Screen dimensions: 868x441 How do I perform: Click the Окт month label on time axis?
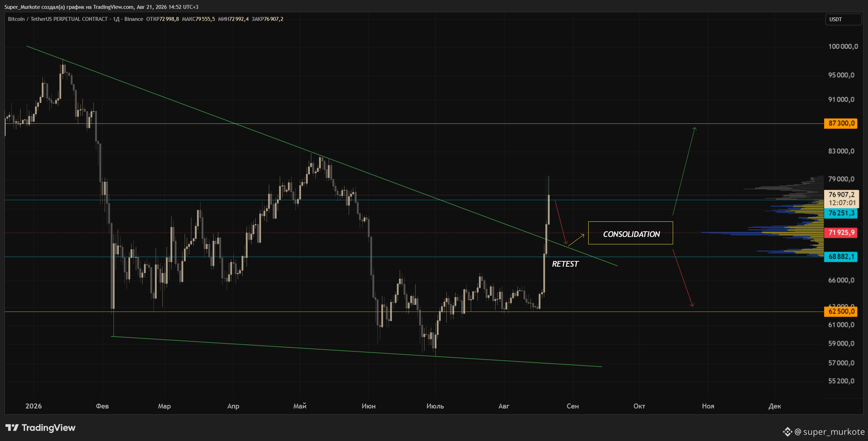[639, 406]
